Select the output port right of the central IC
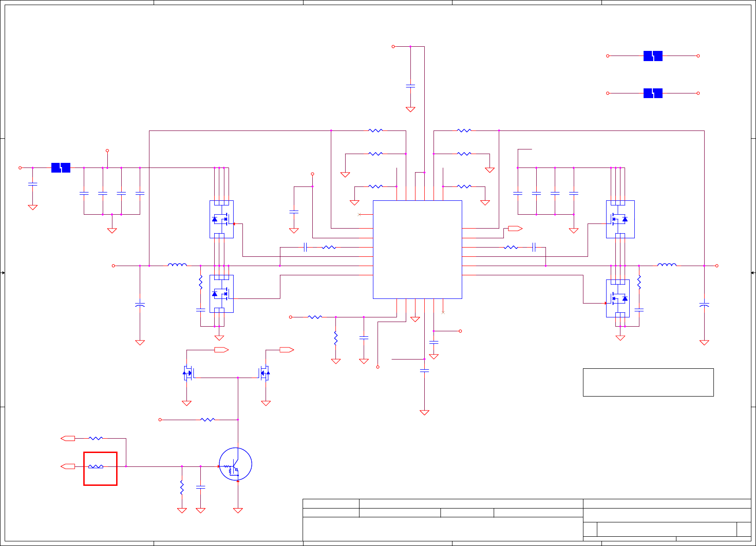This screenshot has height=546, width=756. click(515, 229)
